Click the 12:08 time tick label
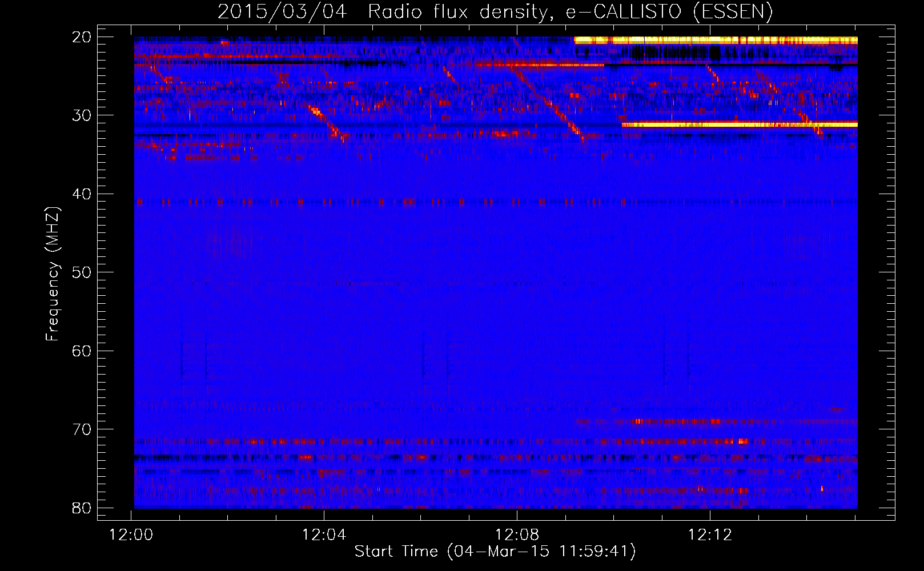Viewport: 924px width, 571px height. [x=517, y=535]
